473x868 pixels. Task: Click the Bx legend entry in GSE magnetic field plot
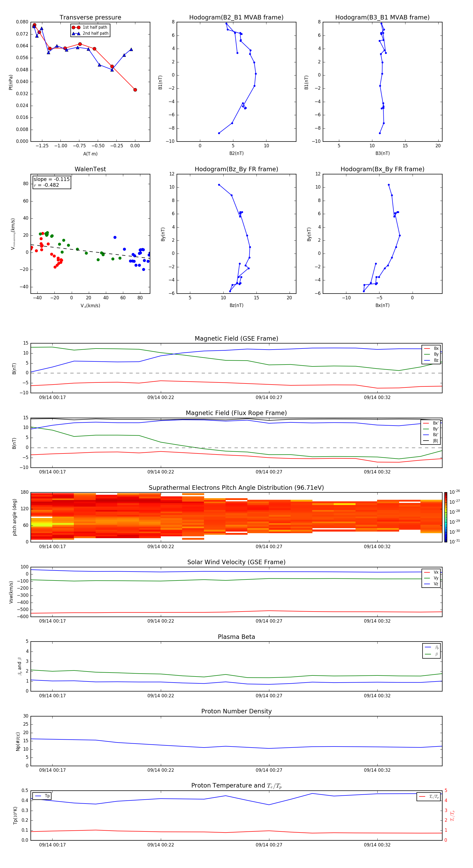[431, 349]
